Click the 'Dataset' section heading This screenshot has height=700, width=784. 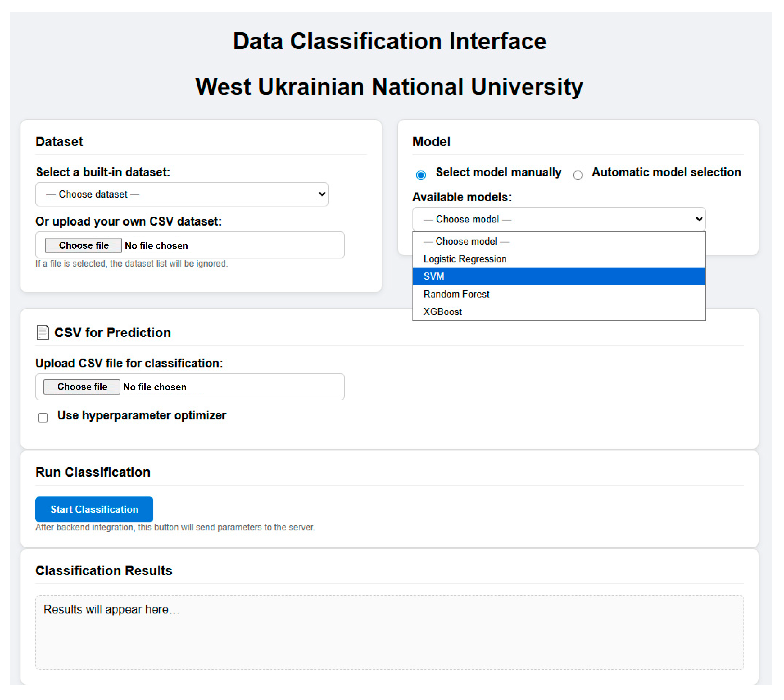[59, 142]
